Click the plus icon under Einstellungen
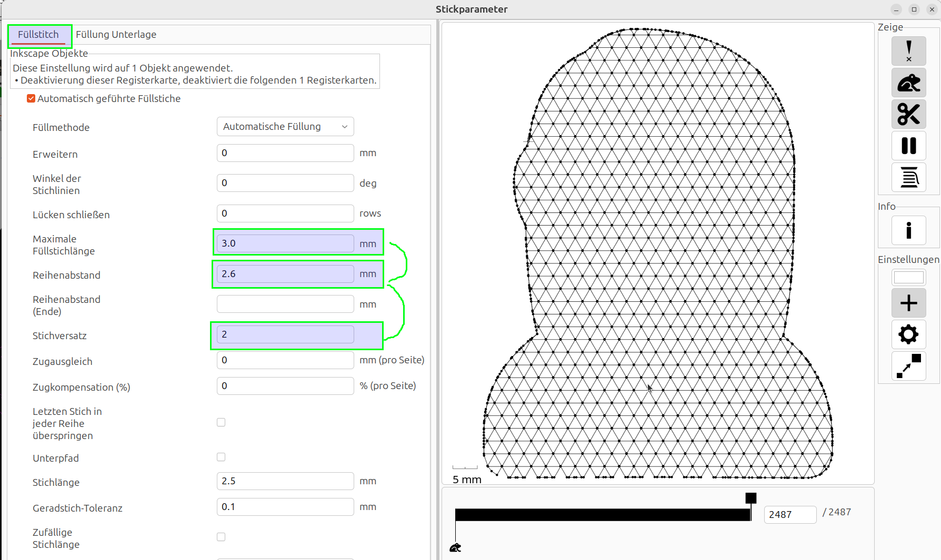Viewport: 941px width, 560px height. pyautogui.click(x=908, y=303)
